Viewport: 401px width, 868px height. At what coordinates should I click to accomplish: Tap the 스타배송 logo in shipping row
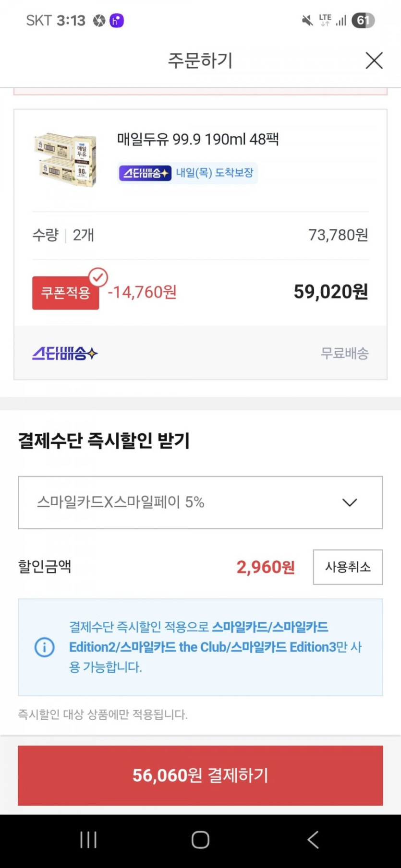click(x=65, y=354)
